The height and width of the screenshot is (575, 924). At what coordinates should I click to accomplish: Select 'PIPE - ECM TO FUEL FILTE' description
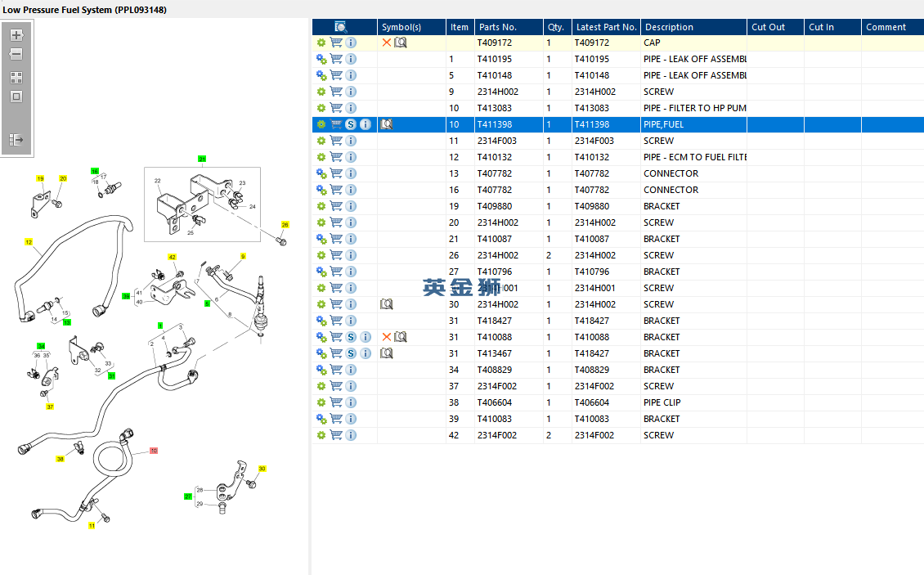point(693,157)
